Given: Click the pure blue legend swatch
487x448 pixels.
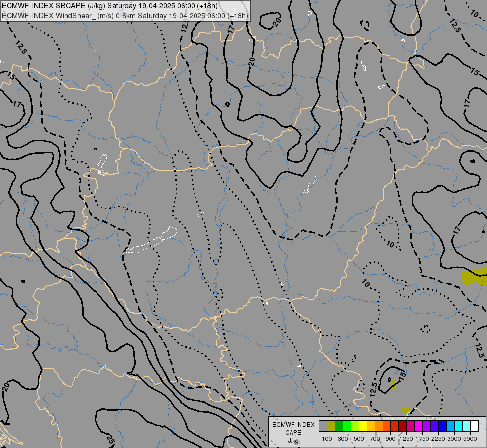Looking at the screenshot, I should point(442,426).
